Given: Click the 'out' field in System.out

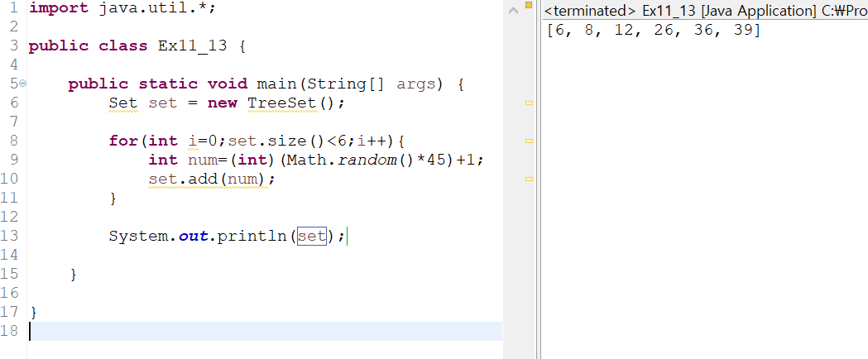Looking at the screenshot, I should [193, 237].
